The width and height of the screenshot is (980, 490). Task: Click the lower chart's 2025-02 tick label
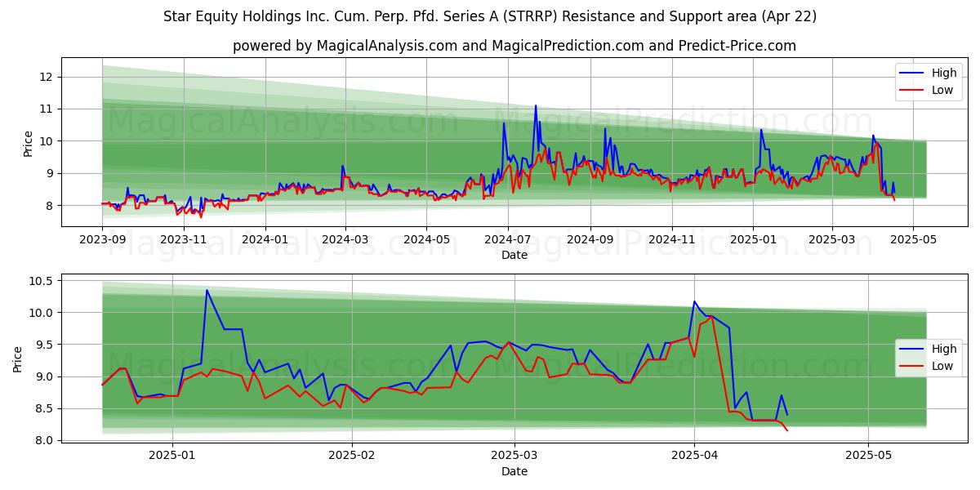tap(352, 456)
